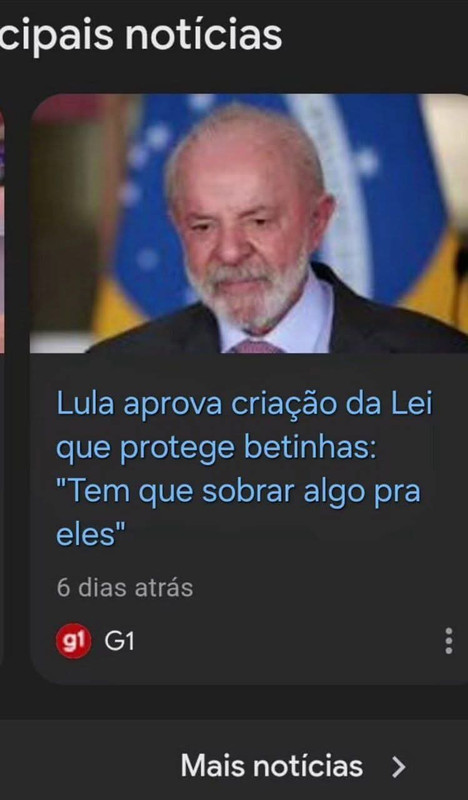Click the pink tie in the news photo
Screen dimensions: 468x800
coord(255,347)
